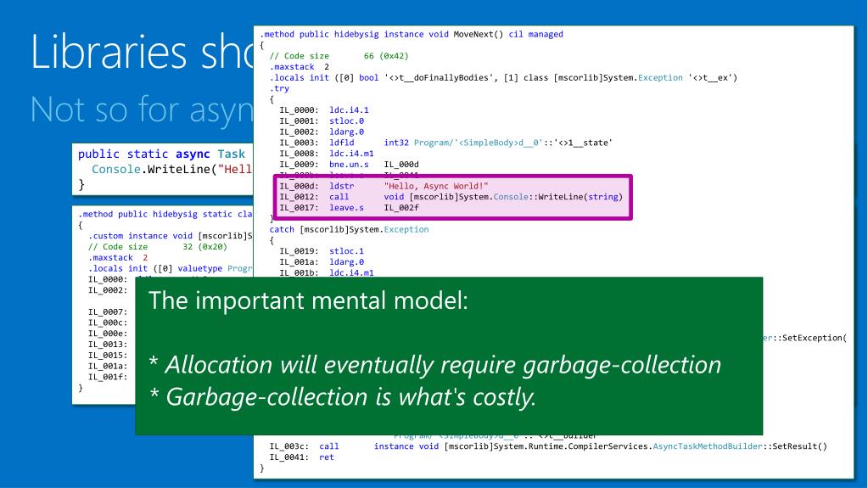Click the "Libraries" slide title text

(x=109, y=52)
